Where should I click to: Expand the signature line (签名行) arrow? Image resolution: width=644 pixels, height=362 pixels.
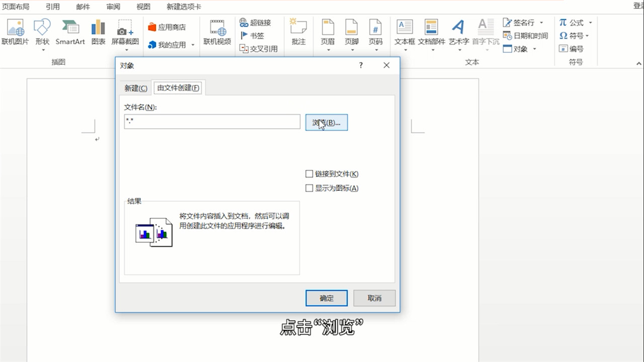click(541, 23)
